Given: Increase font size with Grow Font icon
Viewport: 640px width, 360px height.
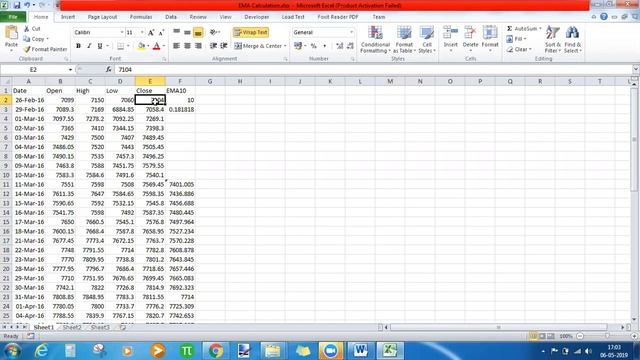Looking at the screenshot, I should point(151,32).
